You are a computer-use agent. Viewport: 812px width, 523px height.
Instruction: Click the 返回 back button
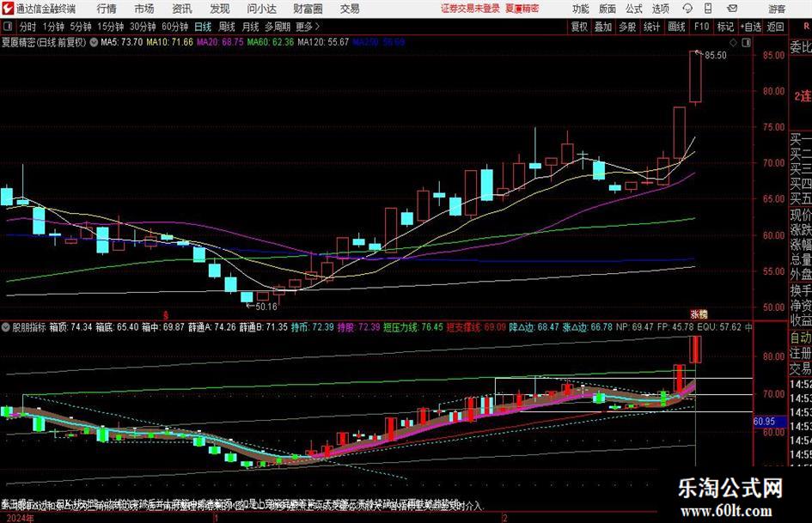pos(775,27)
